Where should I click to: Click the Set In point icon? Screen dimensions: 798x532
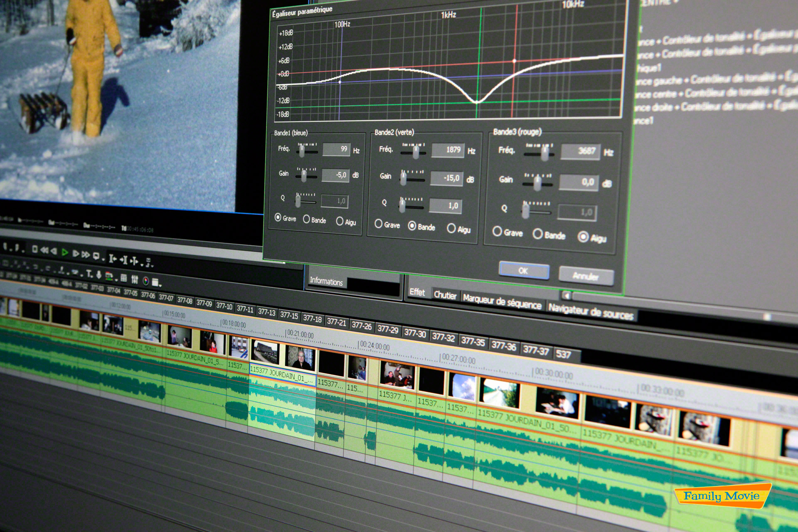(x=113, y=259)
